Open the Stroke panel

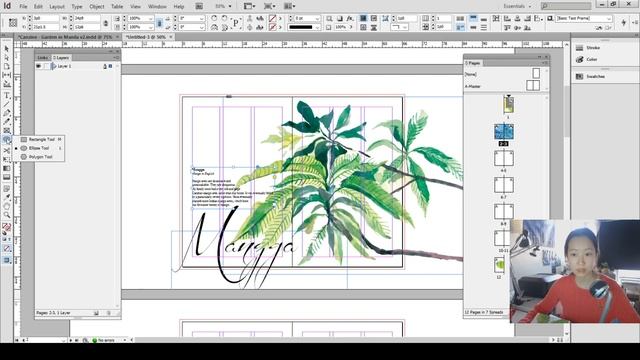(588, 48)
